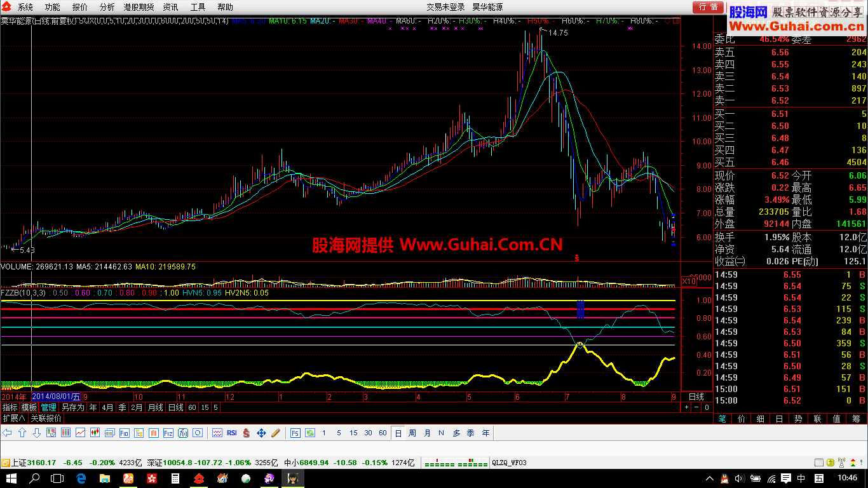Click the RSI indicator icon

coord(231,433)
